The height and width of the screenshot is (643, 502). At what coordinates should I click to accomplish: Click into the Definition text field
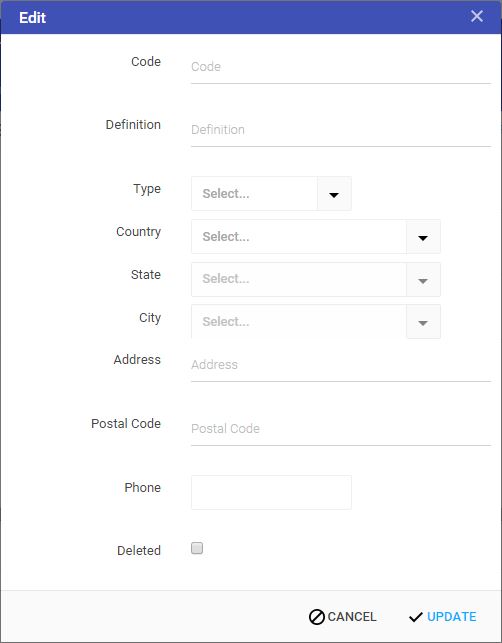click(x=341, y=130)
